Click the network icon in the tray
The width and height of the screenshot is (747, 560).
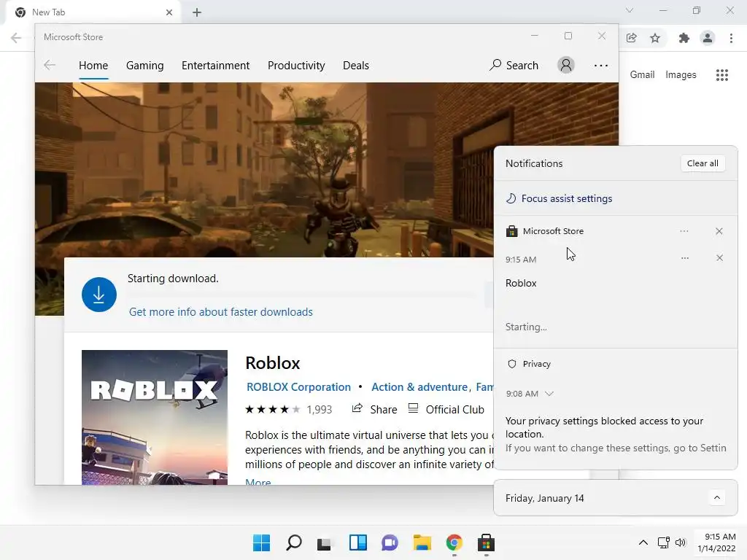(x=664, y=542)
